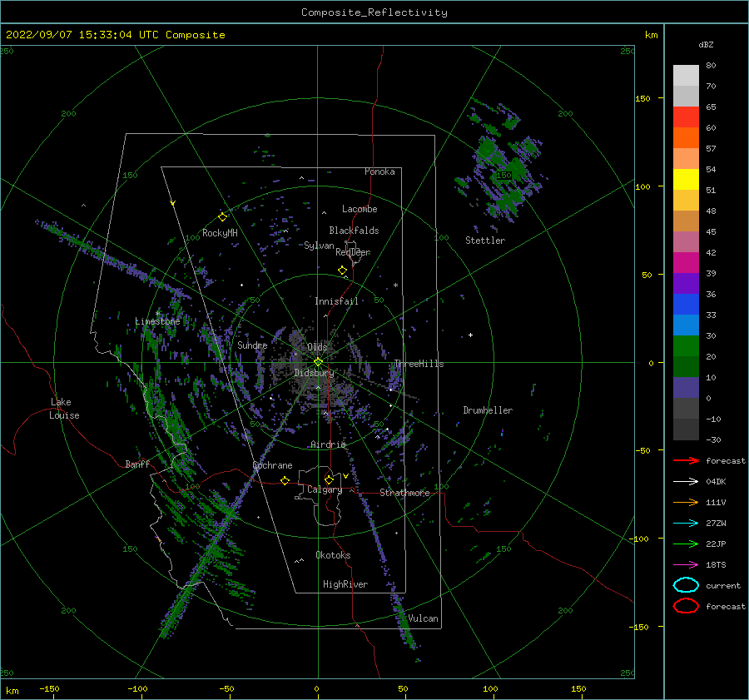749x700 pixels.
Task: Click the white 04DK arrow in legend
Action: coord(686,481)
